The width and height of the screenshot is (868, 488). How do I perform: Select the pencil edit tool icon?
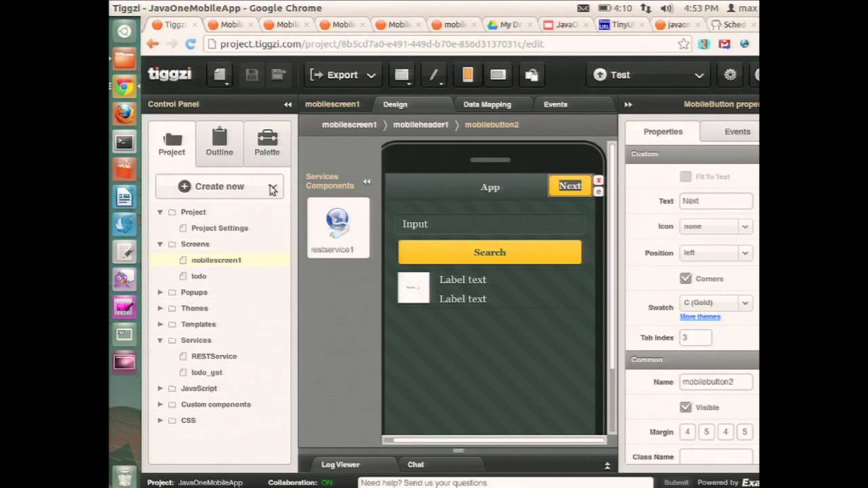pyautogui.click(x=433, y=75)
